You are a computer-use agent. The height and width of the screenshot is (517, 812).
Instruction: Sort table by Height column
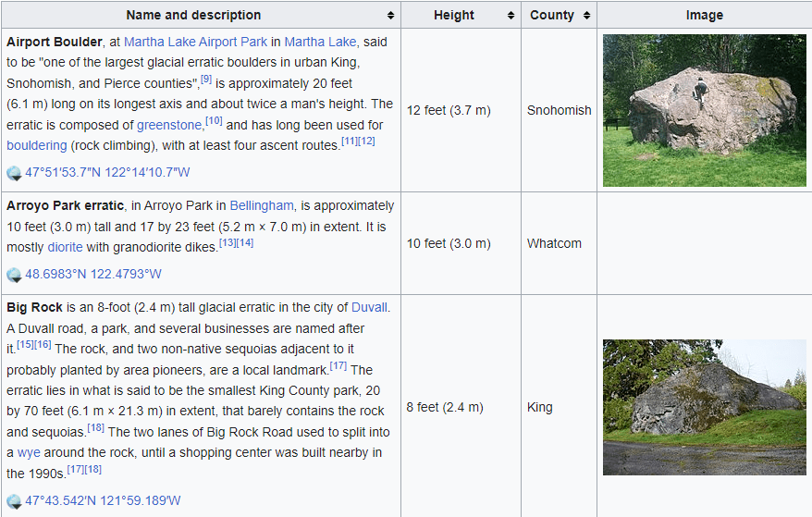[x=511, y=16]
